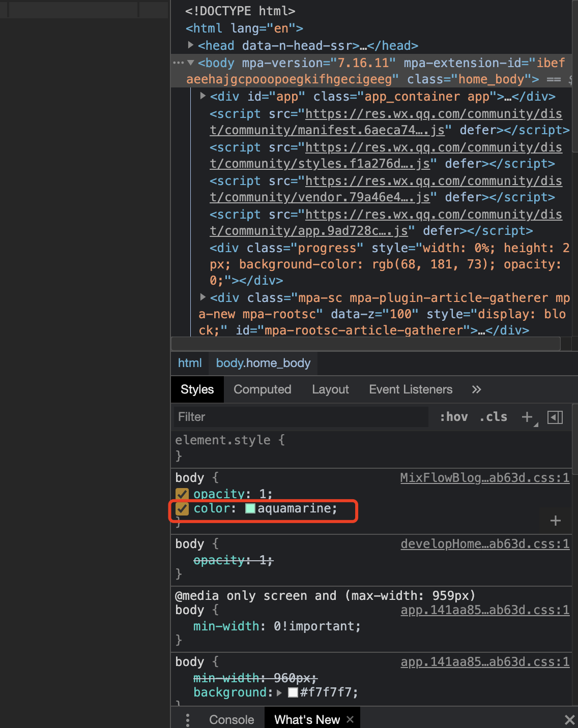Open the Layout tab
578x728 pixels.
[x=331, y=389]
